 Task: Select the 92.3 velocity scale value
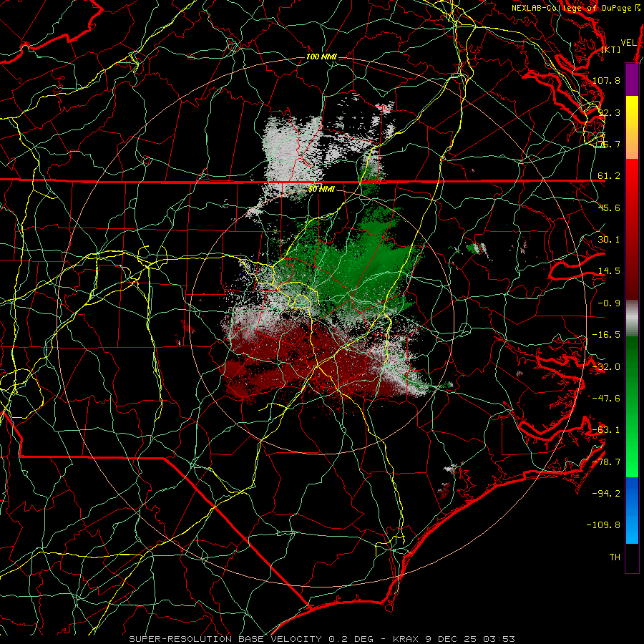609,112
